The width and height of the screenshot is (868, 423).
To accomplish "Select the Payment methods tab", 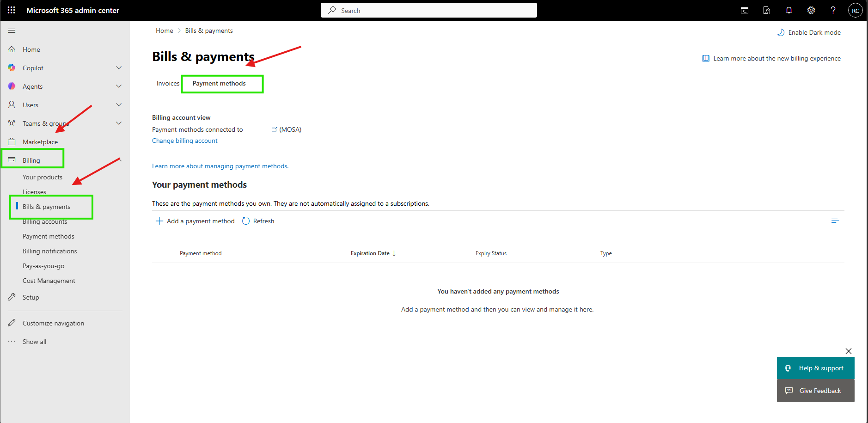I will tap(219, 84).
